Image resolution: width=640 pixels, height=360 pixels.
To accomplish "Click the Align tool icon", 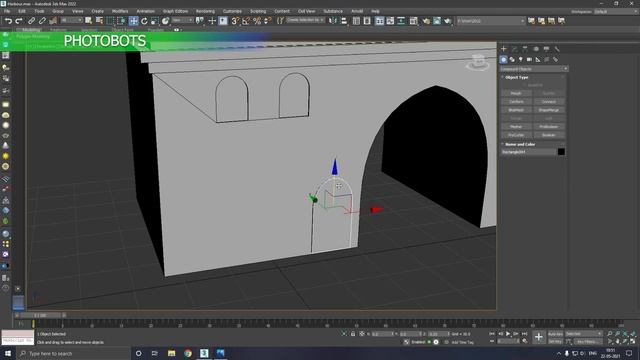I will point(344,21).
